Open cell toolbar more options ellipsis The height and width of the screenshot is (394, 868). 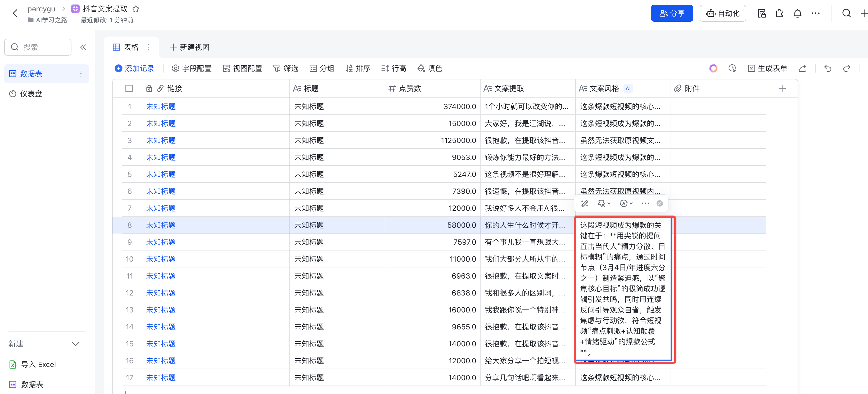pos(645,203)
